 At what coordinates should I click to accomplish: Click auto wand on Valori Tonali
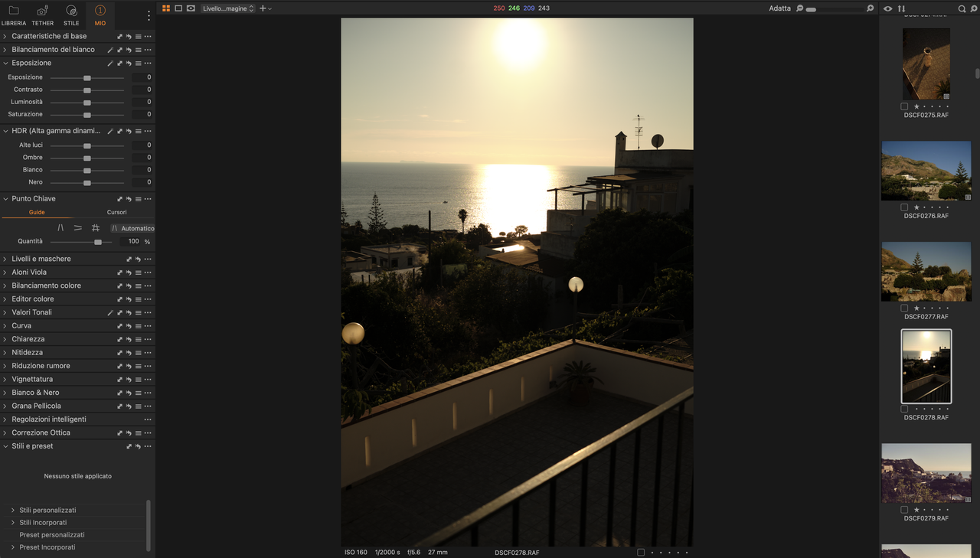point(110,312)
